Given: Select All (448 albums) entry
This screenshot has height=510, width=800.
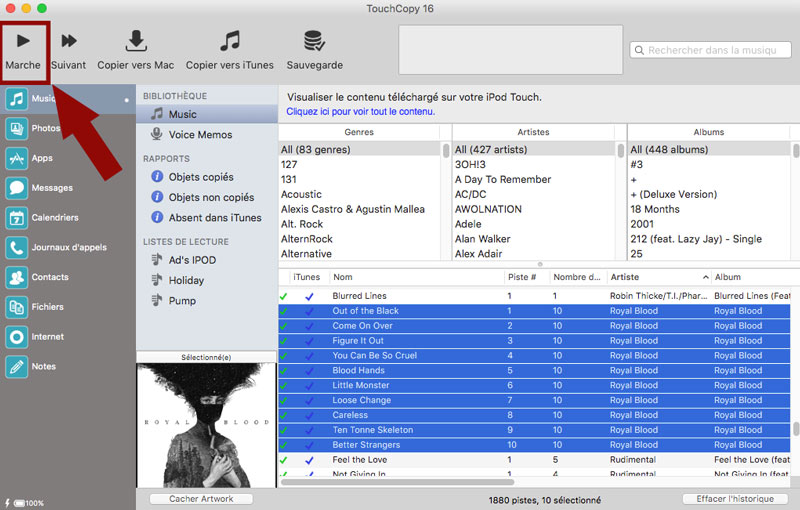Looking at the screenshot, I should click(710, 149).
